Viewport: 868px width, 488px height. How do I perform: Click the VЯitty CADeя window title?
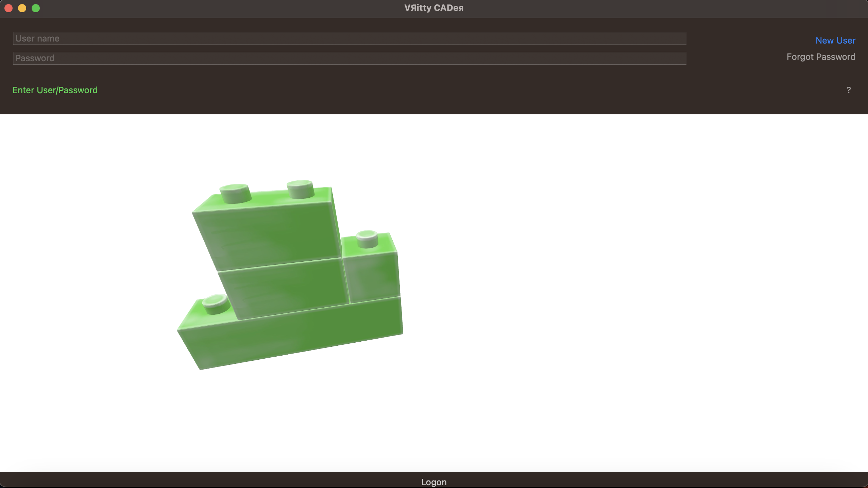pos(433,8)
